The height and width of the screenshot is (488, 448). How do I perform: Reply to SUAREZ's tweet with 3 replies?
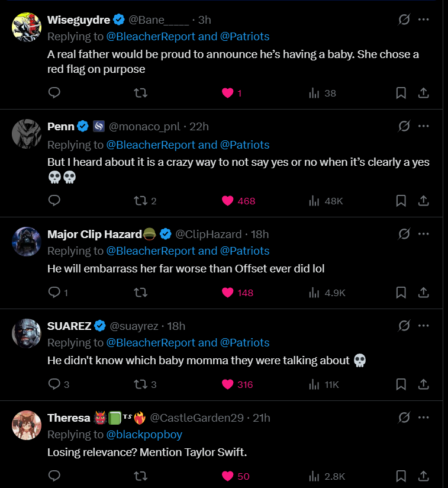click(54, 384)
